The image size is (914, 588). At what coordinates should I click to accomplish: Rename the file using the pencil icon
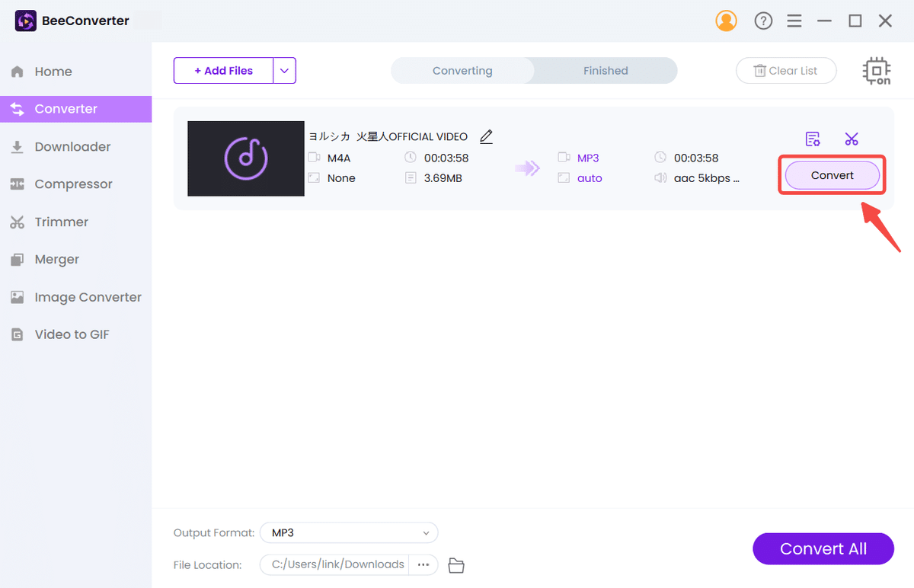[486, 136]
